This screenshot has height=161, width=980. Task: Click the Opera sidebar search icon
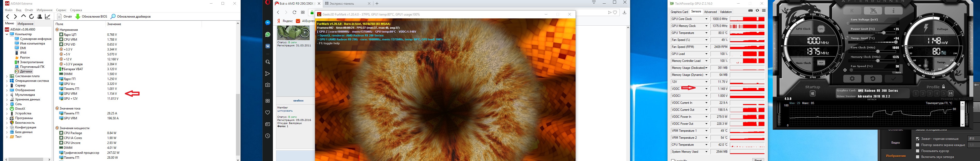(x=268, y=62)
